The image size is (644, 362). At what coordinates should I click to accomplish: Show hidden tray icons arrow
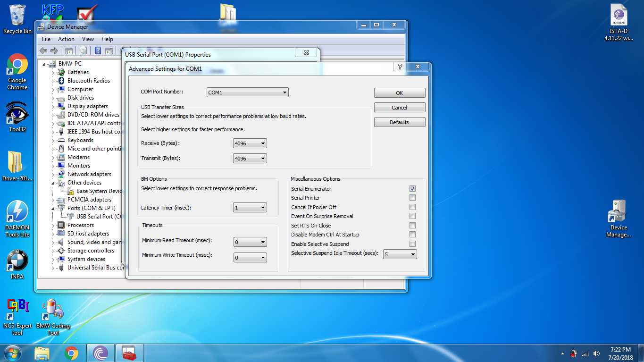[562, 354]
